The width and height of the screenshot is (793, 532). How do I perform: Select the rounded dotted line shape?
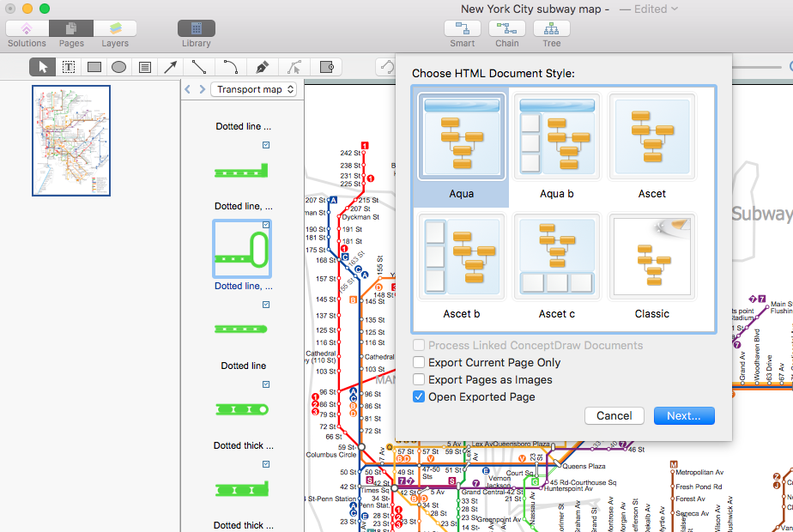pyautogui.click(x=240, y=329)
